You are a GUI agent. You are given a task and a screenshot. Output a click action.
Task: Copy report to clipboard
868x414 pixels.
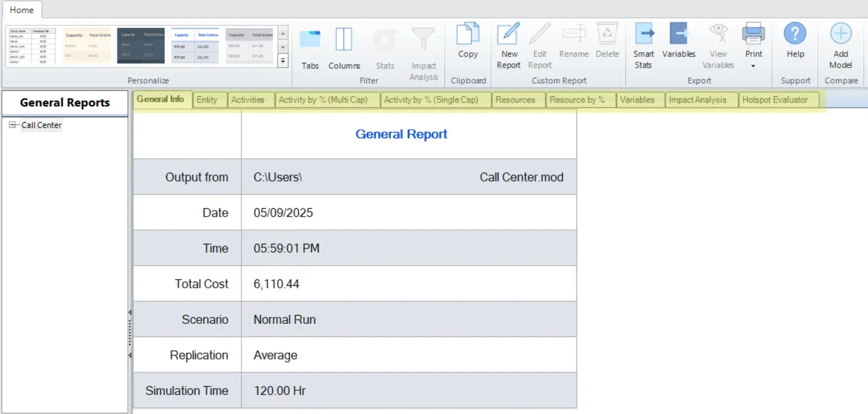[468, 40]
